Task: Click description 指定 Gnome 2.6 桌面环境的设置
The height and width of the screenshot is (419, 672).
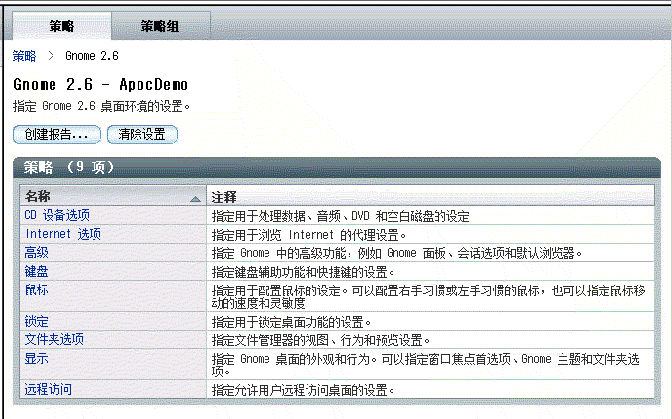Action: coord(101,106)
